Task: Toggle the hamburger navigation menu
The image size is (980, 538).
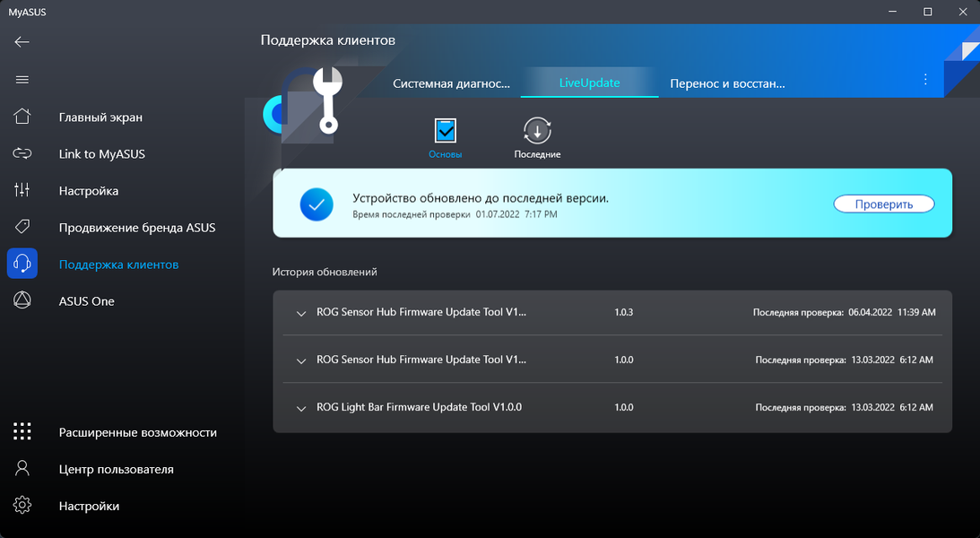Action: point(22,80)
